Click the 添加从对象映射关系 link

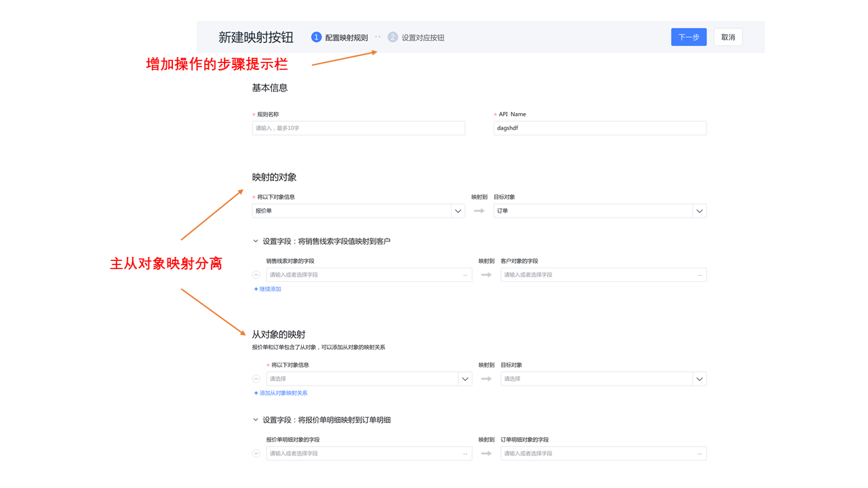click(281, 393)
